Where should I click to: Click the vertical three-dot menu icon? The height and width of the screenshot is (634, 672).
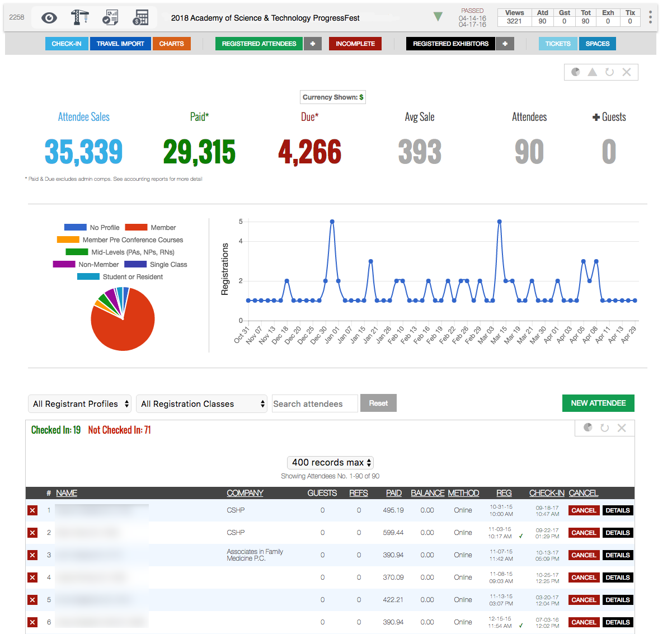pos(650,18)
